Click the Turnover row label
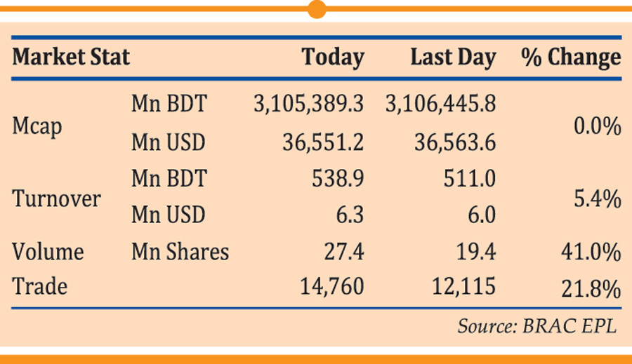The height and width of the screenshot is (364, 632). [57, 199]
